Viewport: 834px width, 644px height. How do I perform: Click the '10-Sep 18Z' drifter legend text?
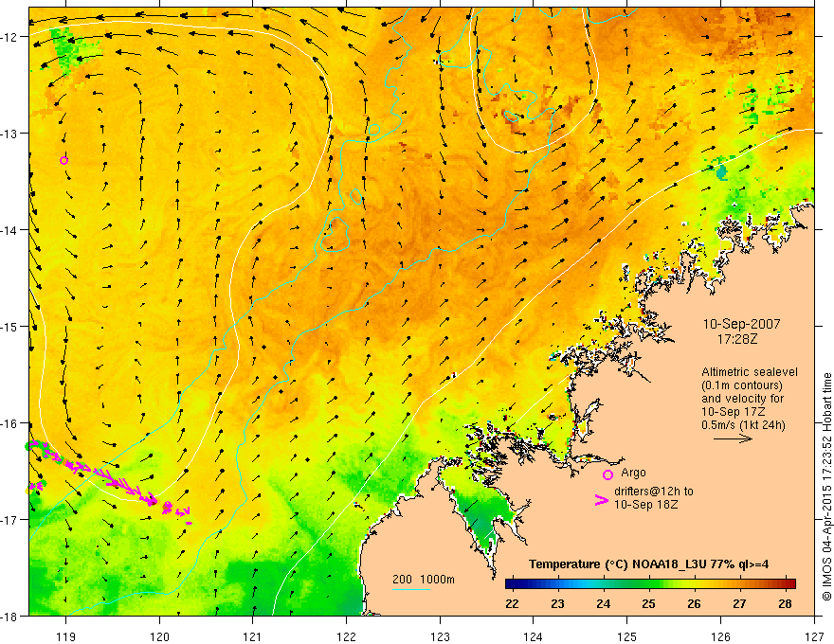coord(645,505)
